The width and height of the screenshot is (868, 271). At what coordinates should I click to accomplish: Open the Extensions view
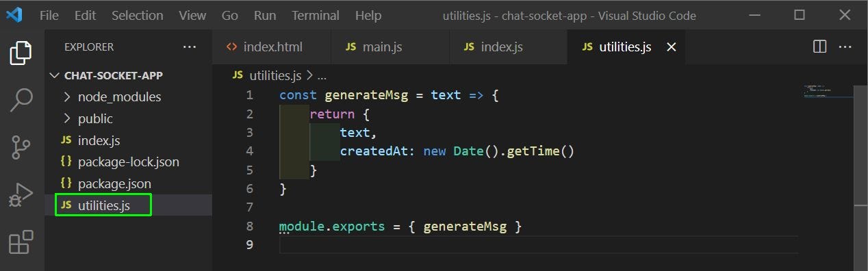pyautogui.click(x=21, y=242)
